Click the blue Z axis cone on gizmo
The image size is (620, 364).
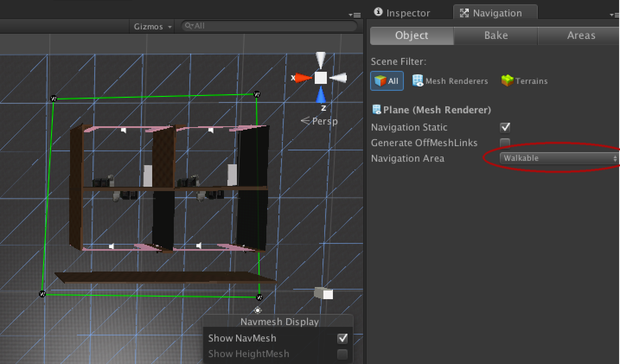coord(321,95)
